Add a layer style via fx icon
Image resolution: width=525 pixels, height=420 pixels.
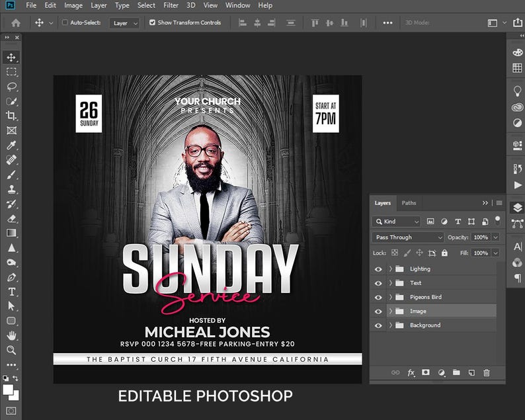point(411,372)
